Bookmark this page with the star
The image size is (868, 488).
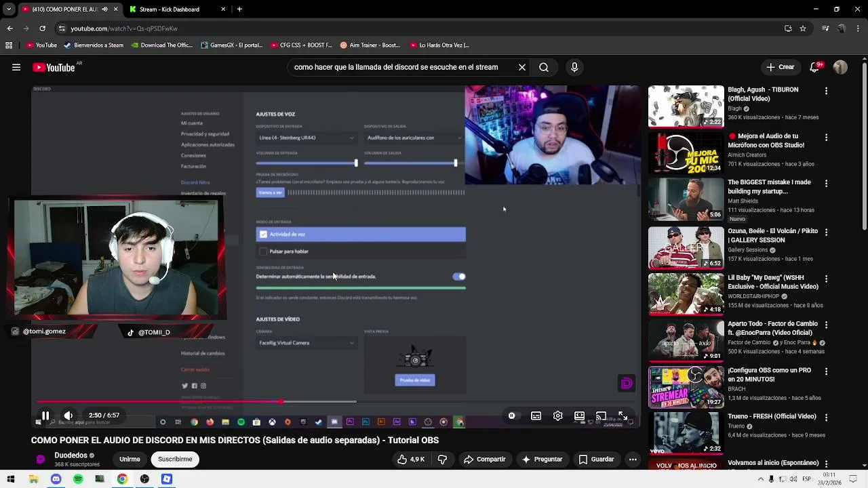pos(803,28)
